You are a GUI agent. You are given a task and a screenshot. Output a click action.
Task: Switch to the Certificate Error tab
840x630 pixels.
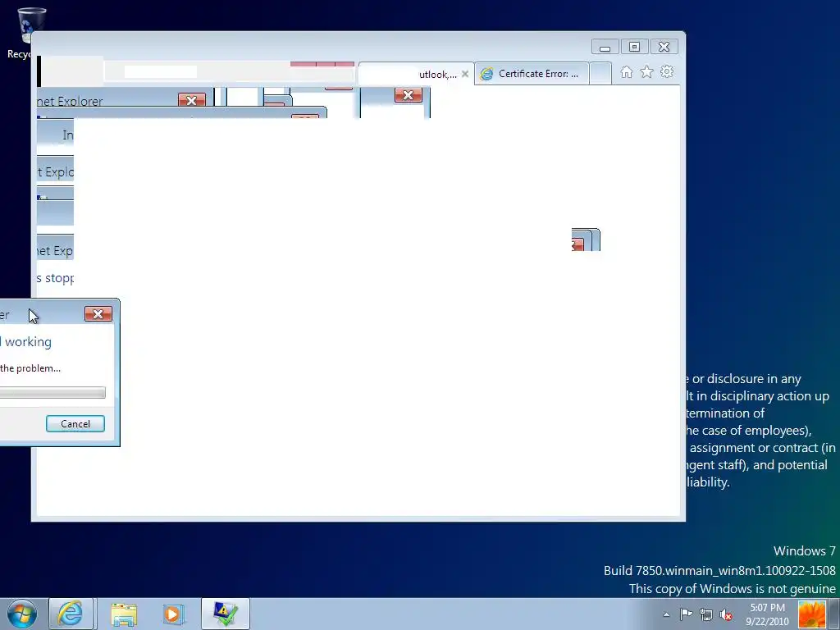(x=532, y=74)
